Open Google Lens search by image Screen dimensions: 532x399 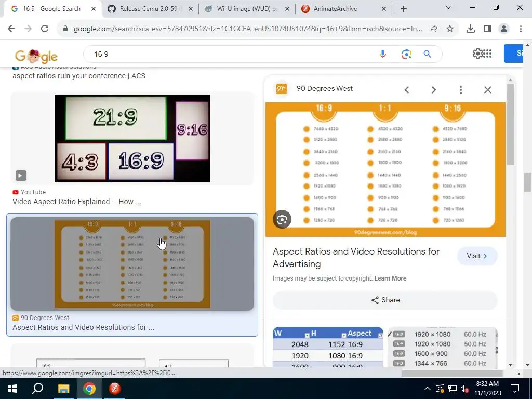[406, 54]
